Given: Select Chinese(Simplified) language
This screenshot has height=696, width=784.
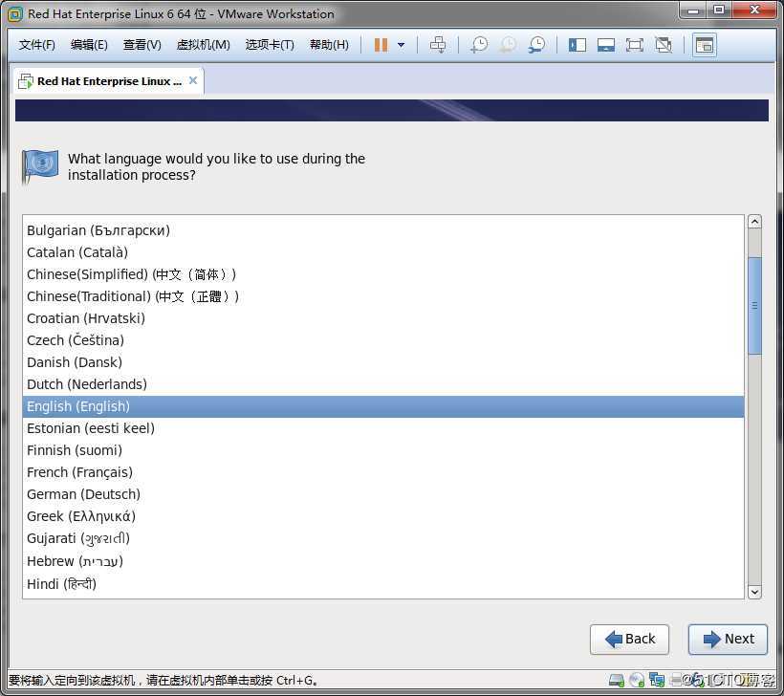Looking at the screenshot, I should (383, 274).
